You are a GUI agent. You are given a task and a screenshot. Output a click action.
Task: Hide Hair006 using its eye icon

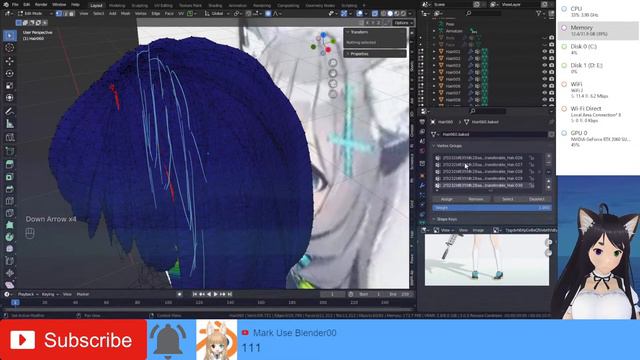click(544, 86)
